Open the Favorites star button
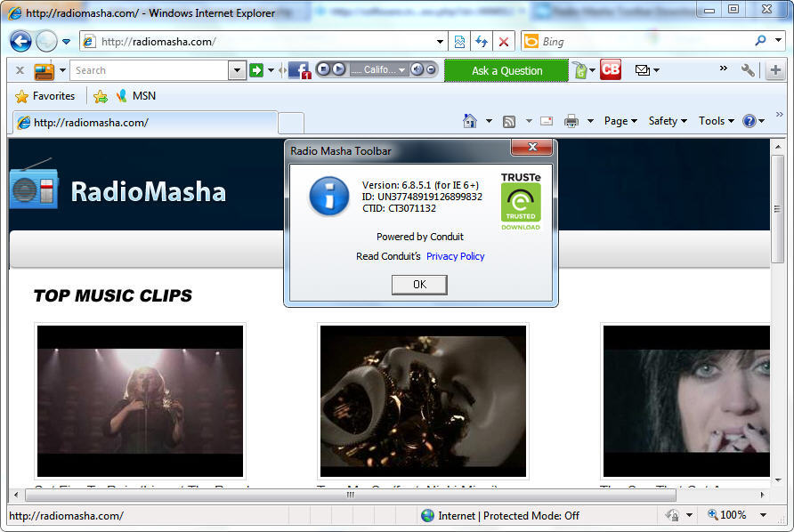Image resolution: width=794 pixels, height=532 pixels. [45, 96]
